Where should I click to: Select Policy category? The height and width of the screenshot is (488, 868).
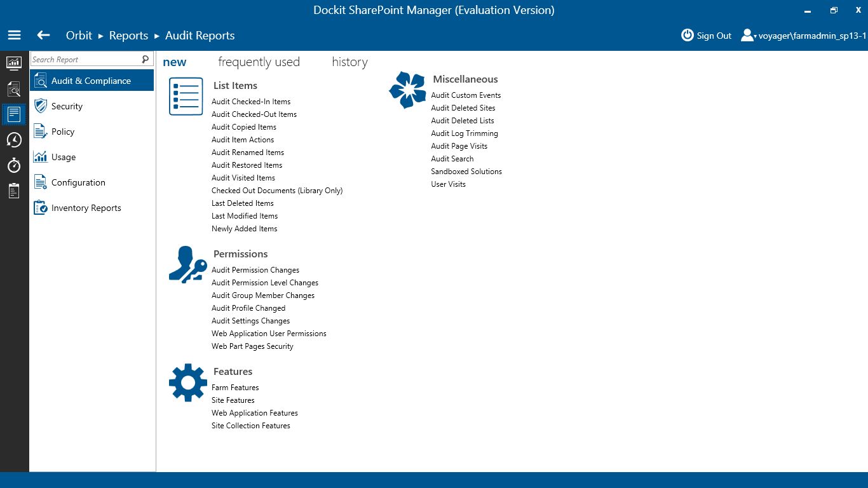[92, 132]
